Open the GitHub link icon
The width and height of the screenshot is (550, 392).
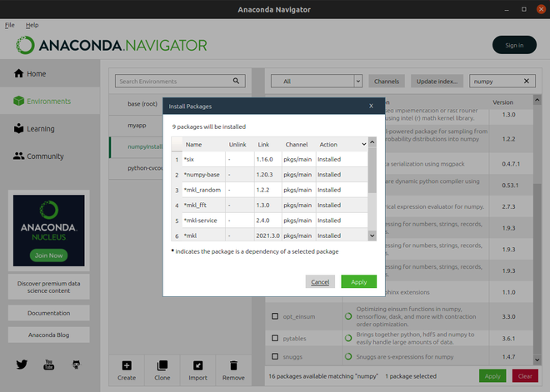(76, 365)
